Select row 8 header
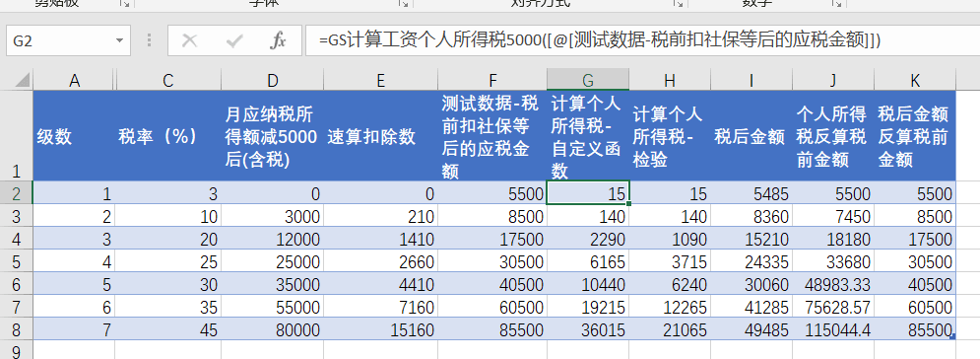Image resolution: width=980 pixels, height=359 pixels. (16, 329)
